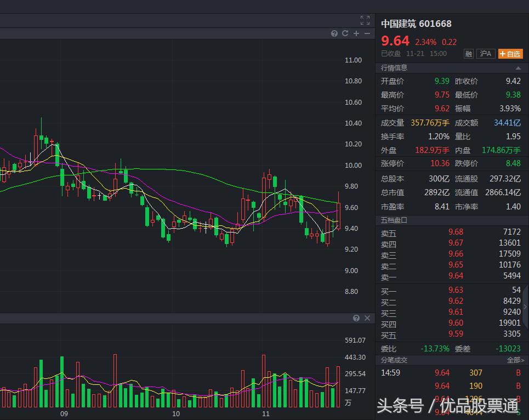
Task: Click the refresh icon on the chart toolbar
Action: click(x=345, y=33)
